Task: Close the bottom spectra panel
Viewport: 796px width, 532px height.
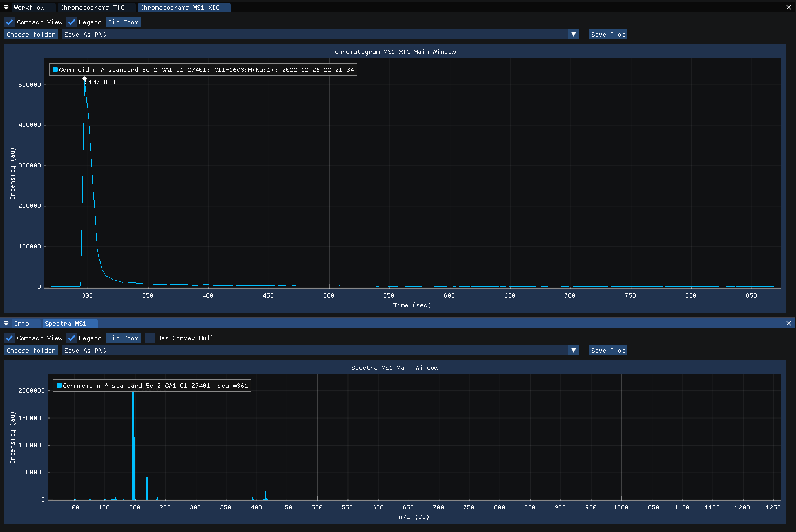Action: [788, 324]
